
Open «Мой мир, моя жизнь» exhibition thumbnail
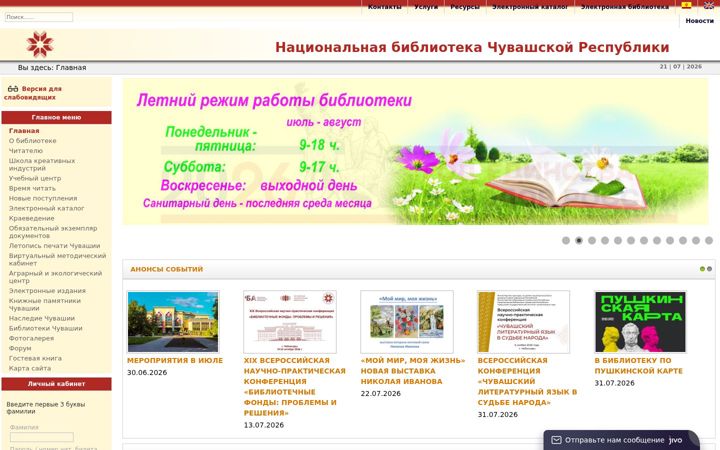click(407, 322)
